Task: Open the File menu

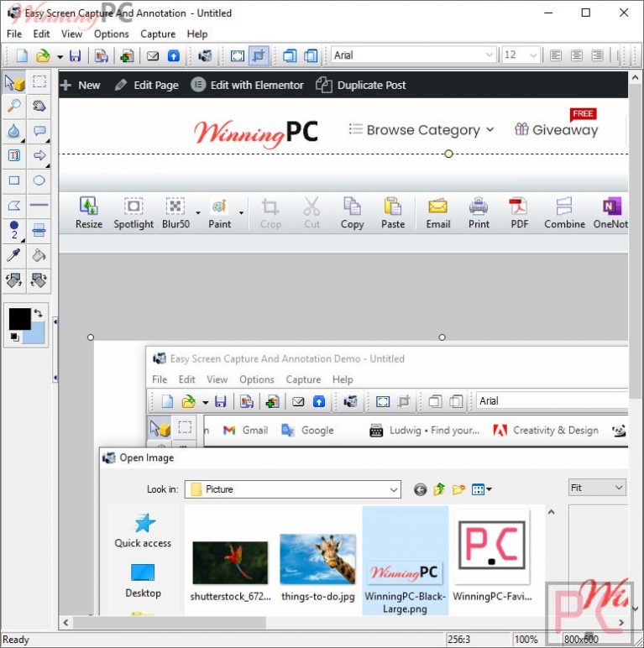Action: pyautogui.click(x=14, y=34)
